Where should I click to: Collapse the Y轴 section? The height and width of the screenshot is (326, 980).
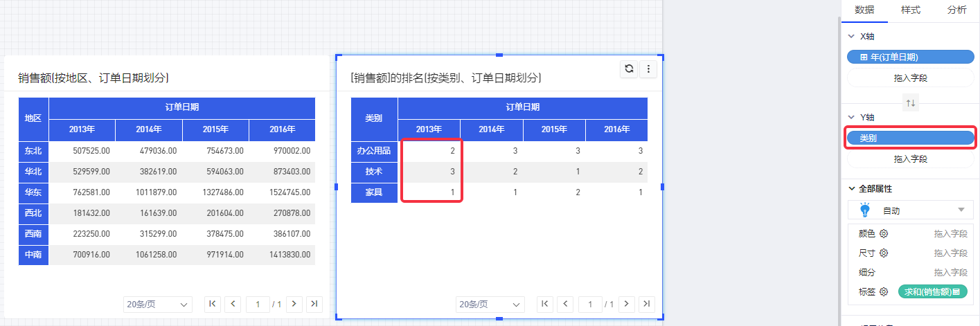851,118
